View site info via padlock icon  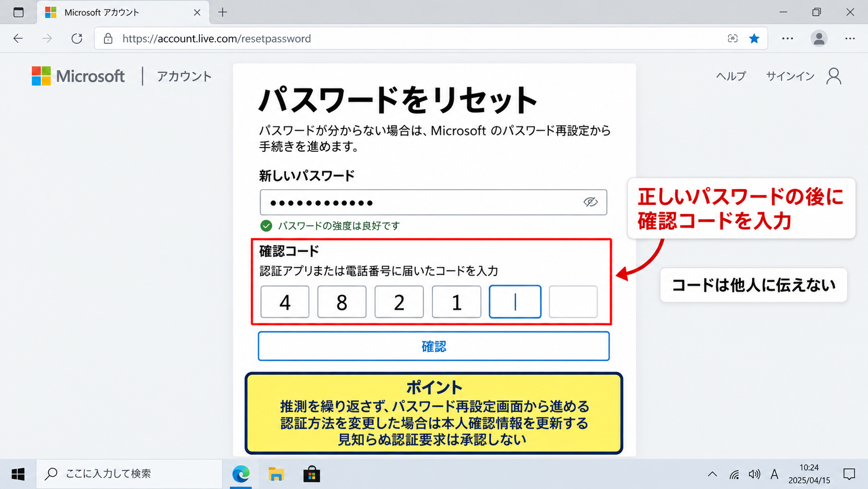pyautogui.click(x=108, y=38)
